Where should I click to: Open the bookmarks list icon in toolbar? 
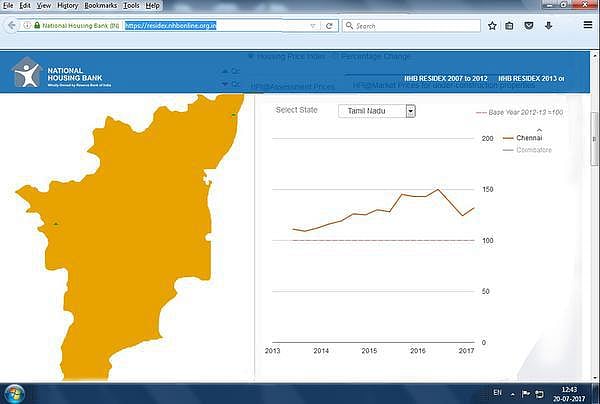coord(509,25)
